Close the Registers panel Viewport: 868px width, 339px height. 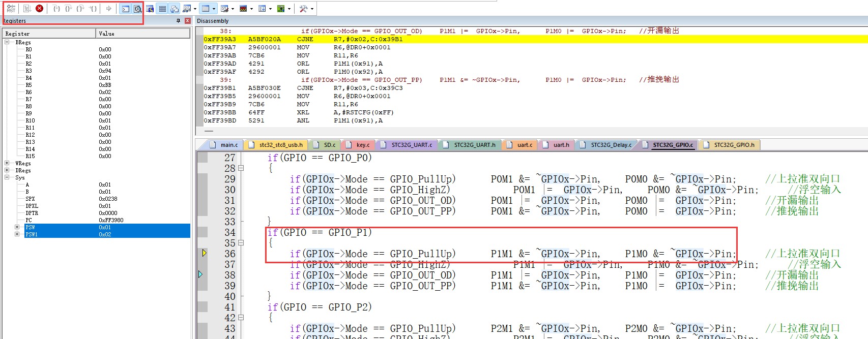point(187,21)
